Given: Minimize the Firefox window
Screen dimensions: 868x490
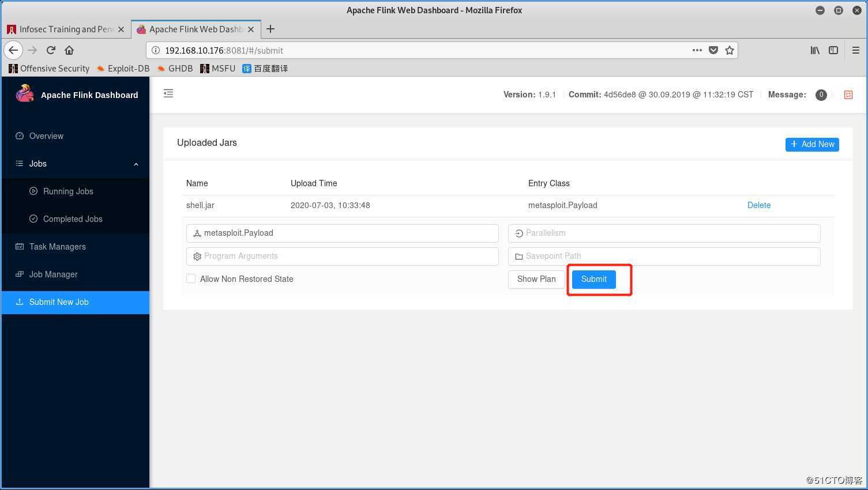Looking at the screenshot, I should click(x=820, y=10).
